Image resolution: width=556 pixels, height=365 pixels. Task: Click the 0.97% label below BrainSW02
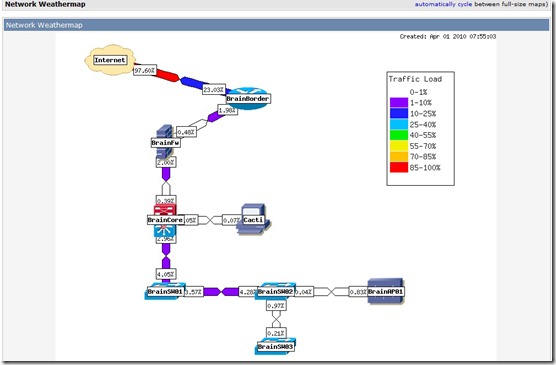click(276, 305)
